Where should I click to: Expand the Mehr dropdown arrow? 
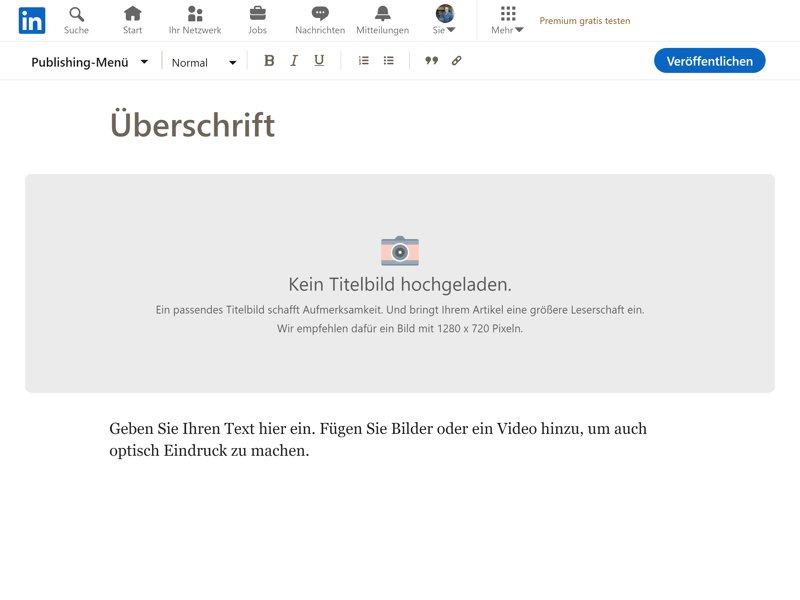519,30
